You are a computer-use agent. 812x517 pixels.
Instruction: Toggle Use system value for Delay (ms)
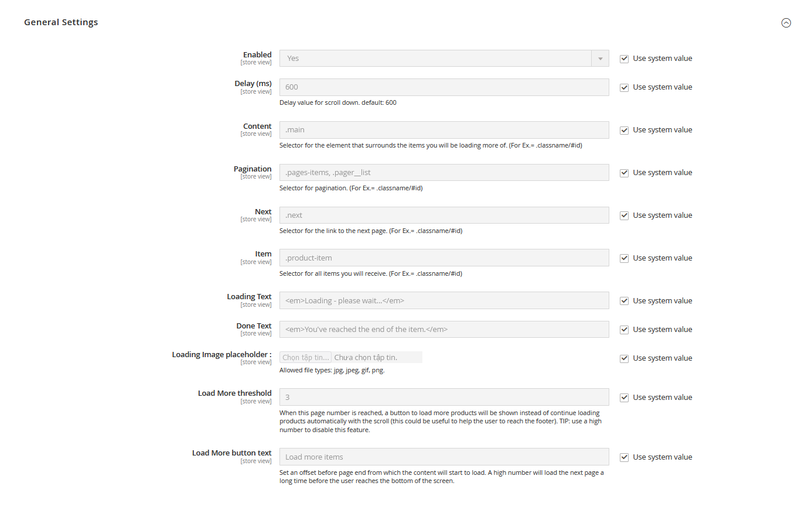tap(625, 87)
